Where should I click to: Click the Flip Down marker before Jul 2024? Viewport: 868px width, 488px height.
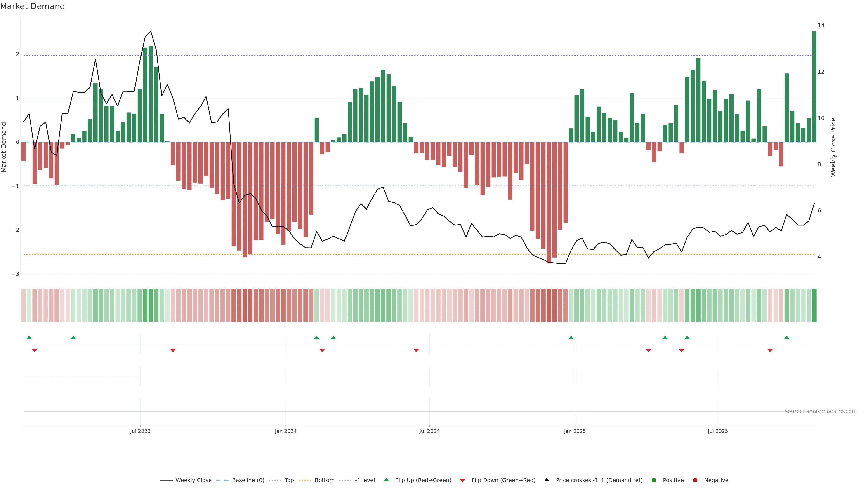click(x=416, y=351)
